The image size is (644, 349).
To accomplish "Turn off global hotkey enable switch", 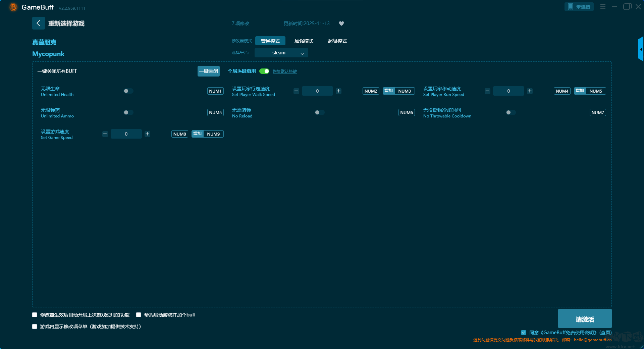I will pyautogui.click(x=264, y=71).
